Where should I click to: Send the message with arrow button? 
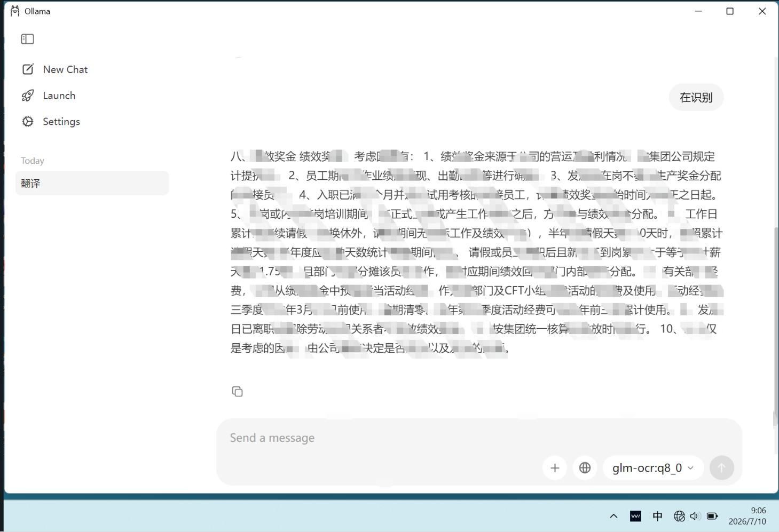point(721,468)
